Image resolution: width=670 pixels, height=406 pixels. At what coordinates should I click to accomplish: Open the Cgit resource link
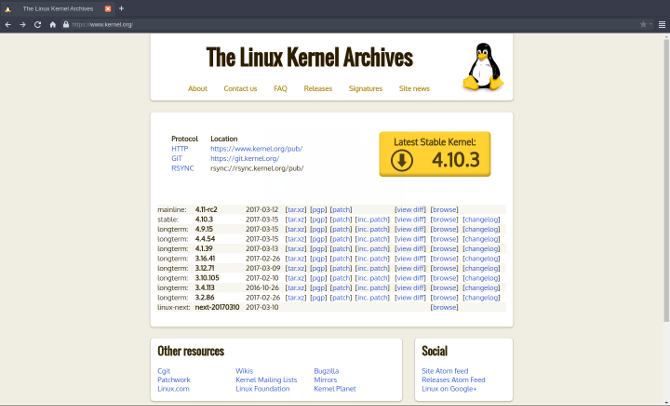[x=164, y=371]
